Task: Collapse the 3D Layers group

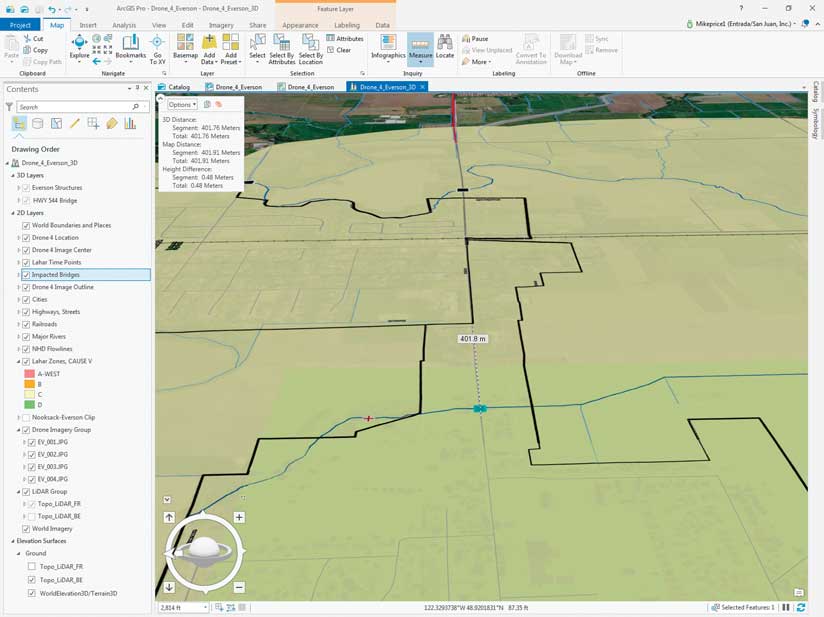Action: (x=13, y=176)
